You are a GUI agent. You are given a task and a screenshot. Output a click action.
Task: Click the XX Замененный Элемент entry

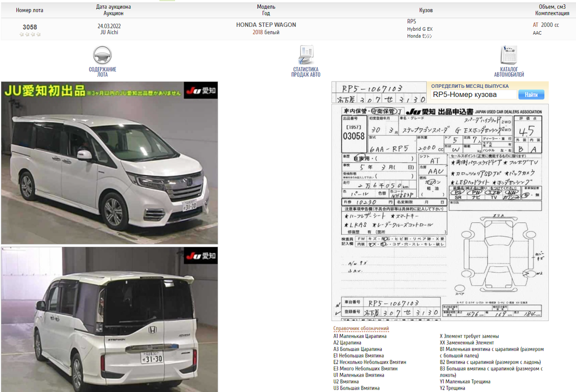[x=467, y=343]
